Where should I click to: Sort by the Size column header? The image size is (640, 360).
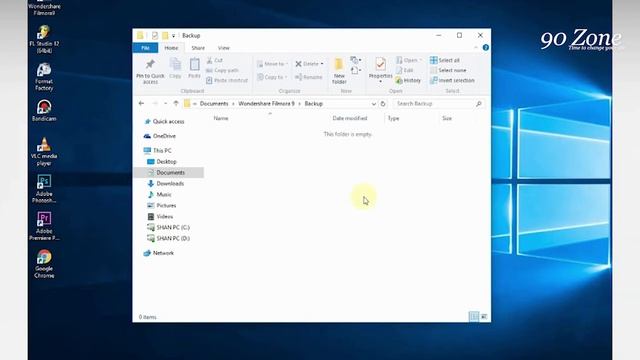coord(447,118)
